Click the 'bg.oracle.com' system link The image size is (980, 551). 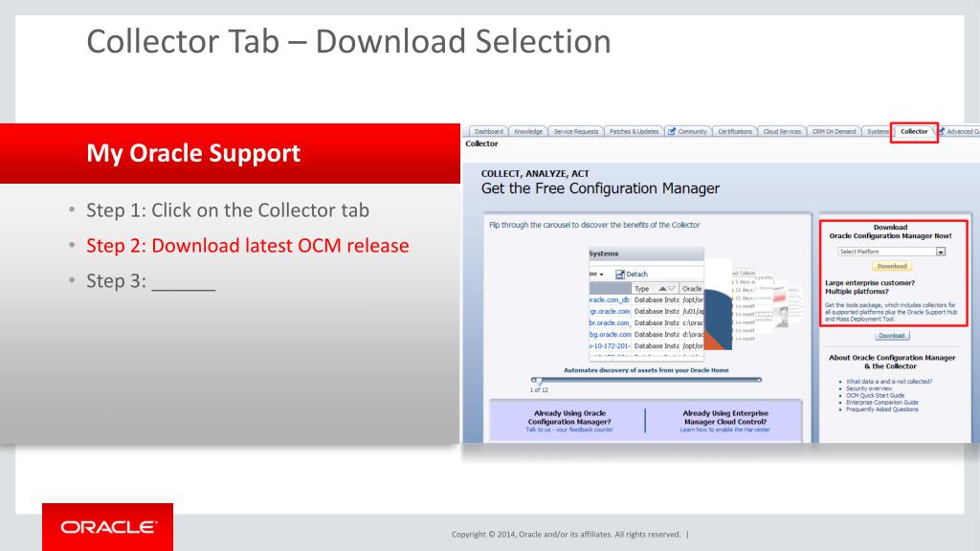point(610,334)
